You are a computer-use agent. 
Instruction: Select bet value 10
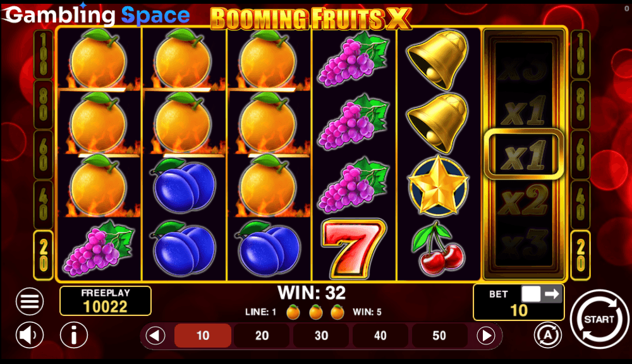pos(203,336)
